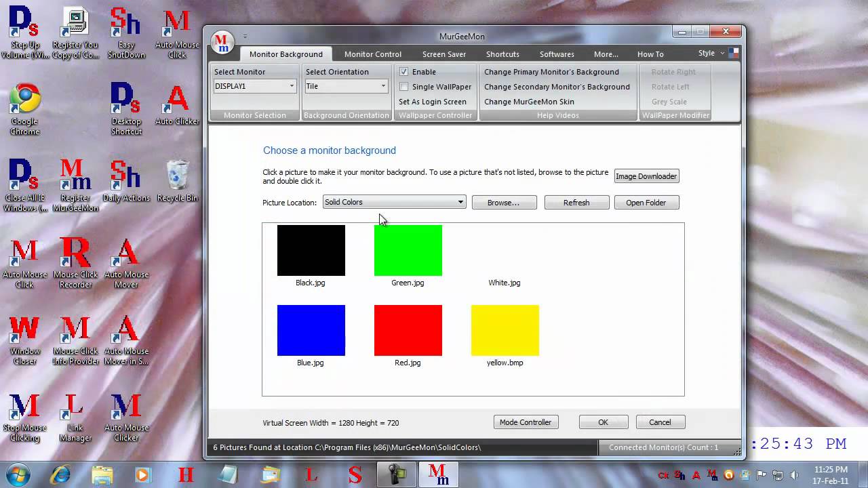Click the Image Downloader button
This screenshot has height=488, width=868.
(646, 176)
